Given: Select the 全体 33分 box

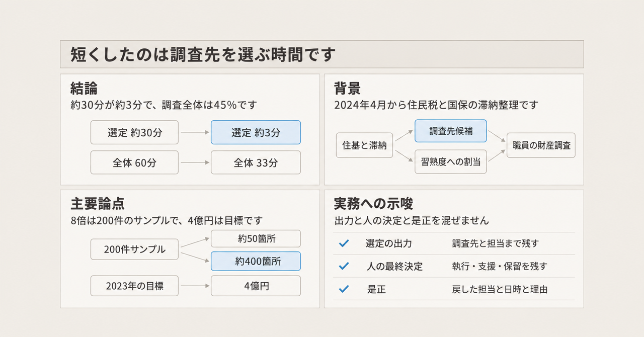Looking at the screenshot, I should point(256,162).
